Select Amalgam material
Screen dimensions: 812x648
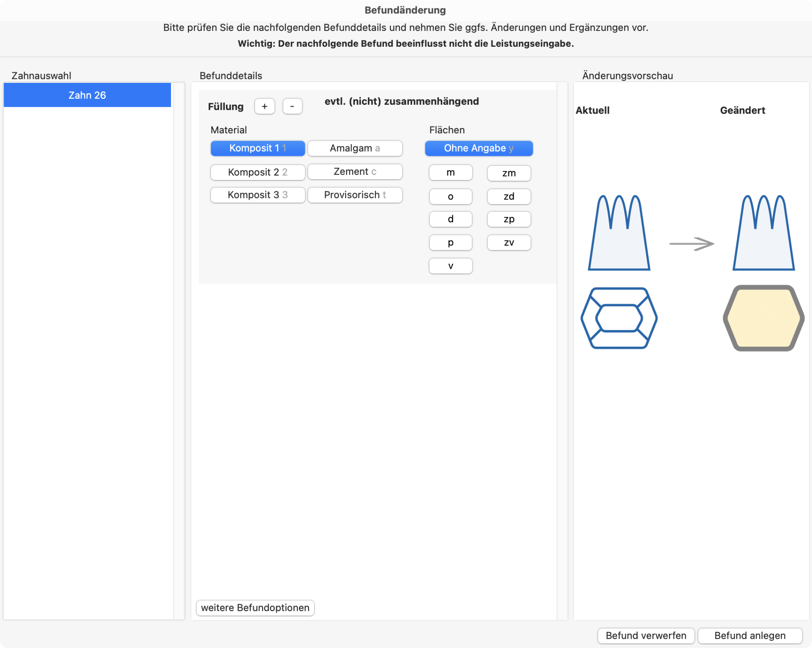[x=355, y=148]
